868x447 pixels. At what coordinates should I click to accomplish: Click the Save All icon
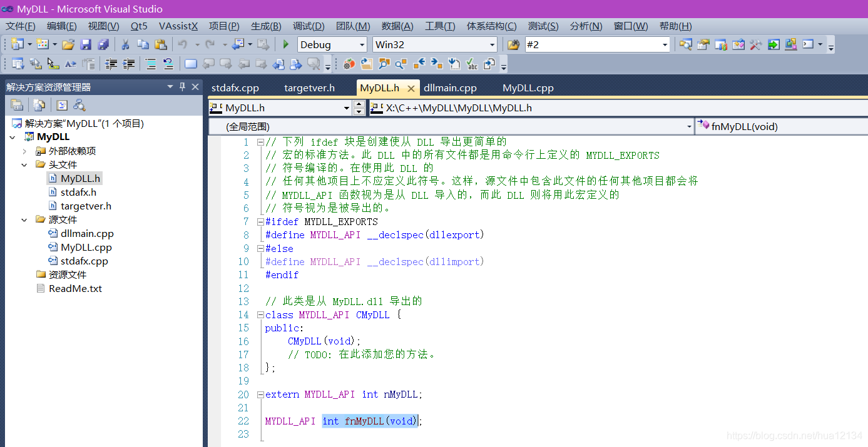103,44
